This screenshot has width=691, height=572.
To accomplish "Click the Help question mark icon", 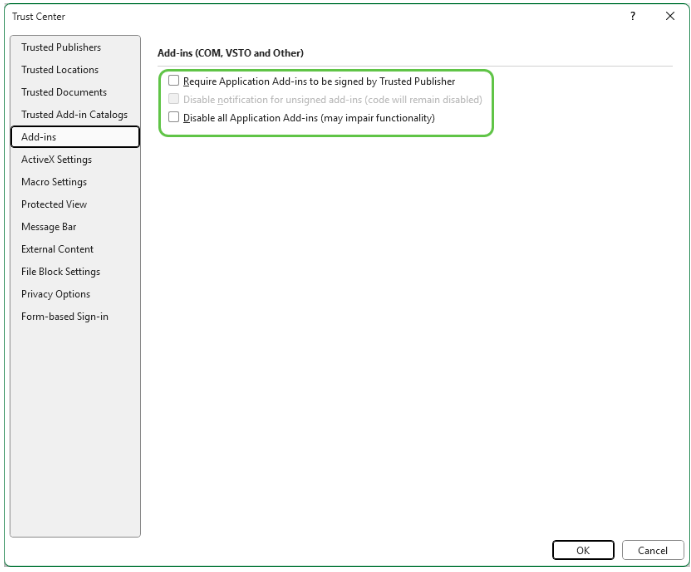I will (x=633, y=16).
